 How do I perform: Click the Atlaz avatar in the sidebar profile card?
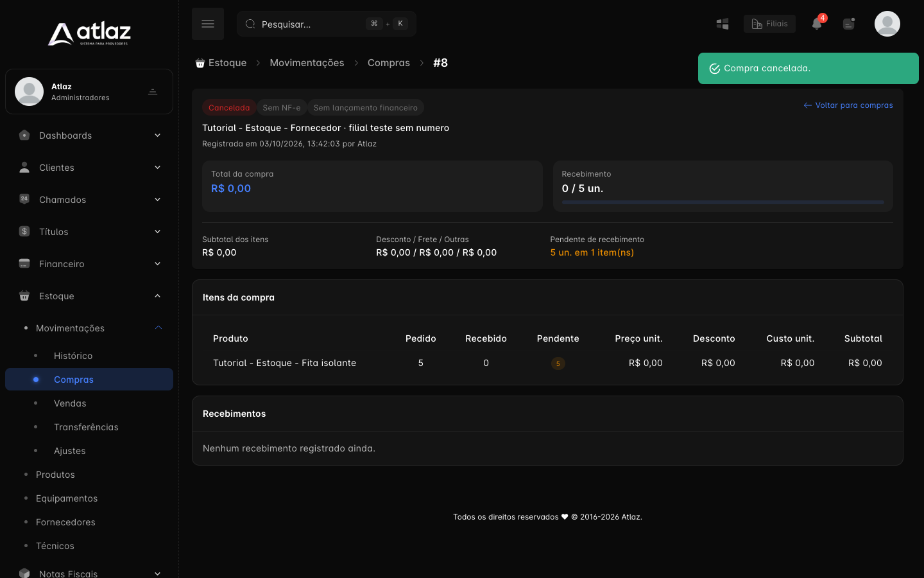click(x=30, y=91)
